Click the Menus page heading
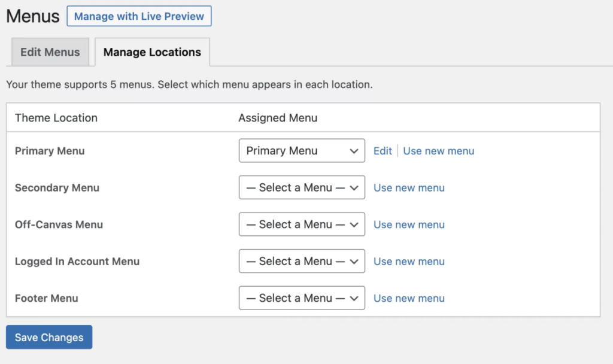 [x=33, y=16]
